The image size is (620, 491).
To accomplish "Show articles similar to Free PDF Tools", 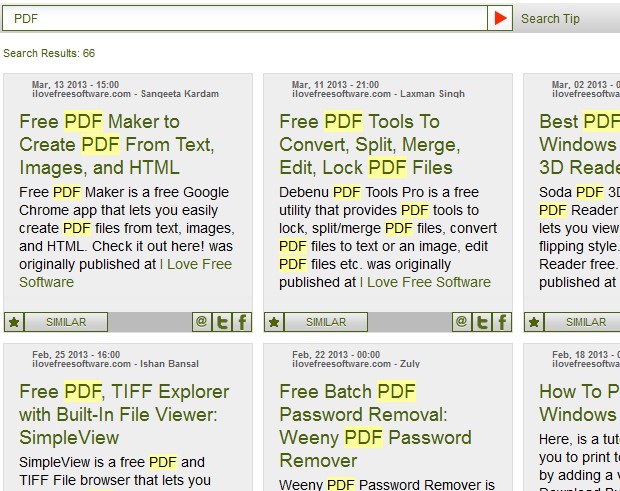I will tap(326, 322).
